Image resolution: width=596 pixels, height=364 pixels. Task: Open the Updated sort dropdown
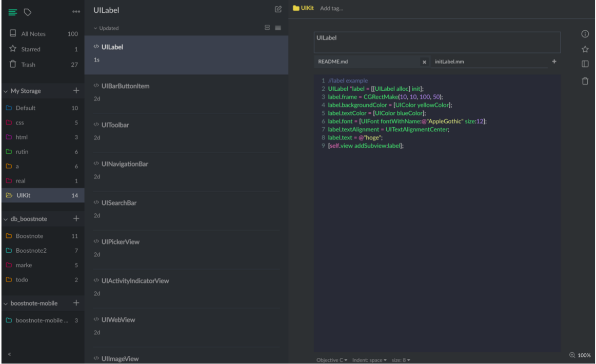pyautogui.click(x=106, y=28)
